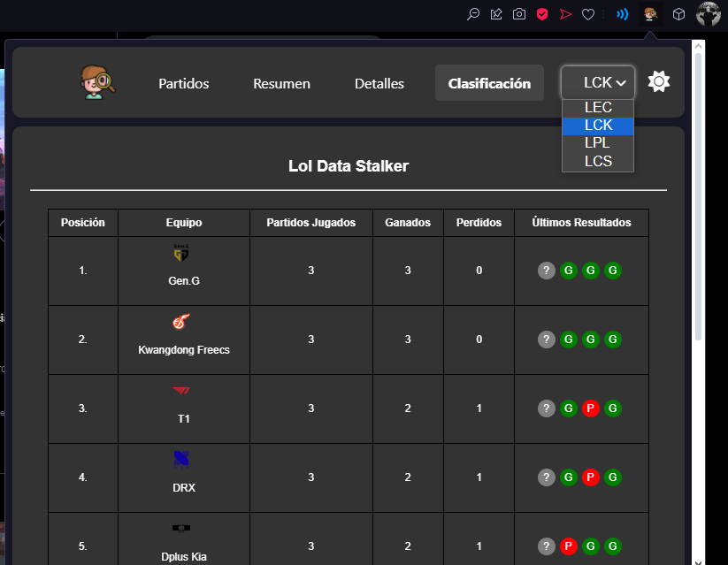This screenshot has height=565, width=728.
Task: Select LEC in the league list
Action: [598, 107]
